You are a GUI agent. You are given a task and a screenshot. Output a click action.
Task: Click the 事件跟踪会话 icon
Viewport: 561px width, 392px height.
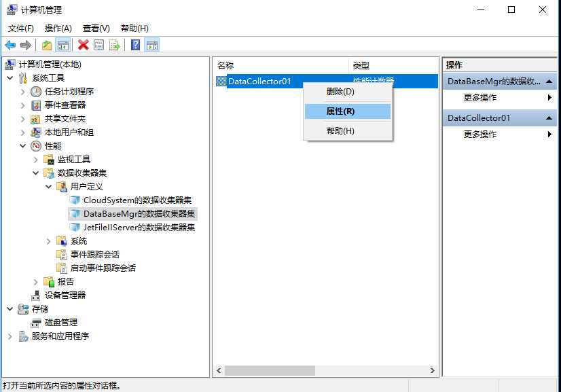click(62, 255)
